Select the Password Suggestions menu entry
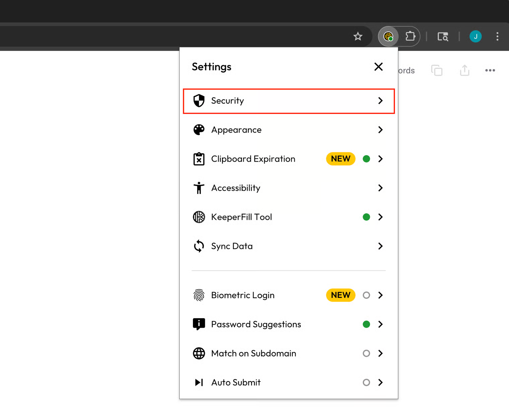 [x=256, y=324]
